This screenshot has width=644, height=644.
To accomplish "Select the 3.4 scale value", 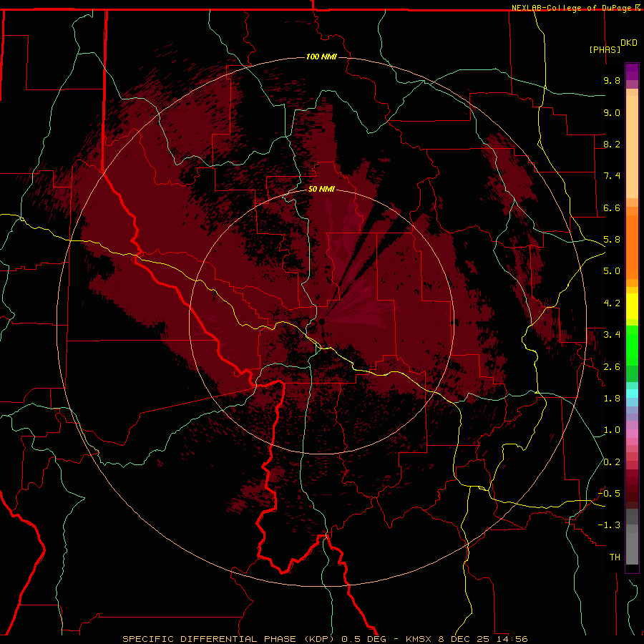I will [612, 335].
